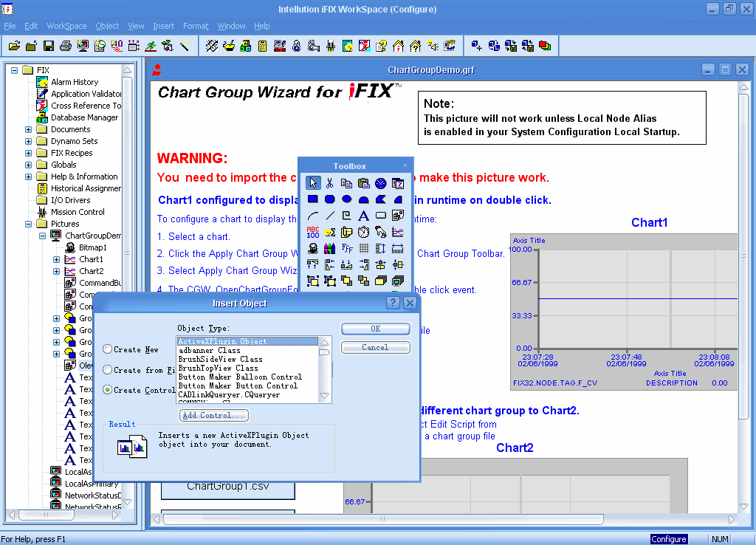Expand the Globals folder node
756x545 pixels.
click(x=29, y=165)
